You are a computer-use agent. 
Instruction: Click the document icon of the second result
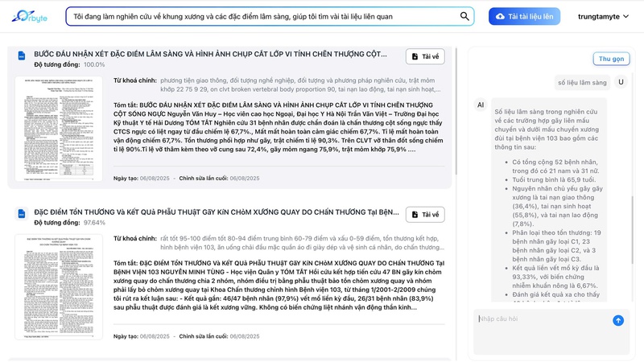[22, 214]
